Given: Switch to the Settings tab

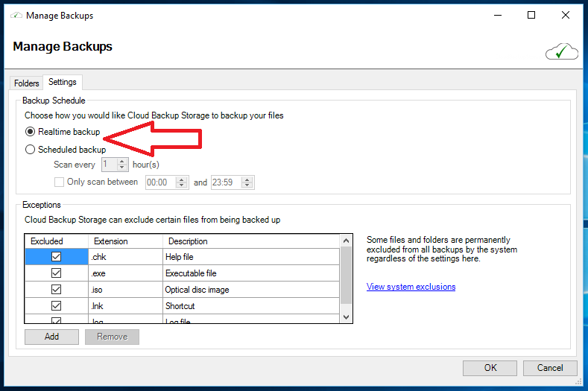Looking at the screenshot, I should [x=63, y=82].
